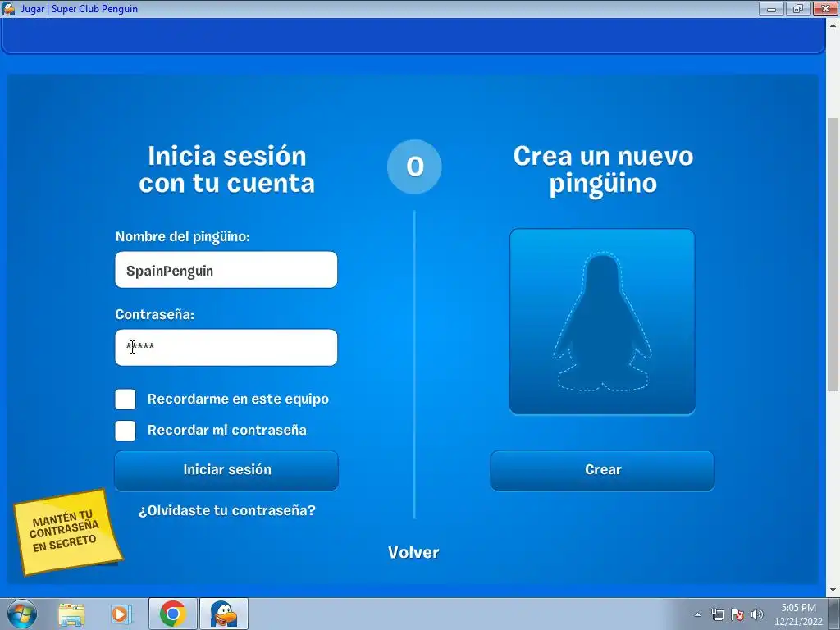Click the Contraseña password field
840x630 pixels.
[226, 347]
